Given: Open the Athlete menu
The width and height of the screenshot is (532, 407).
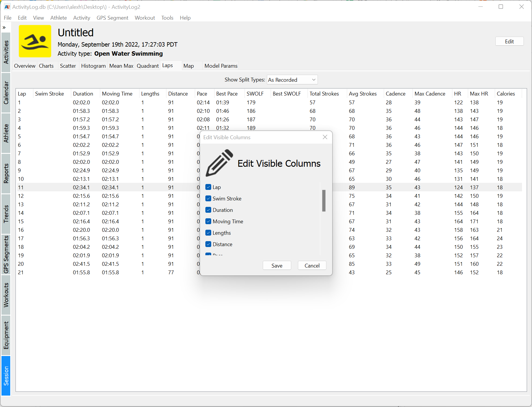Looking at the screenshot, I should tap(59, 18).
